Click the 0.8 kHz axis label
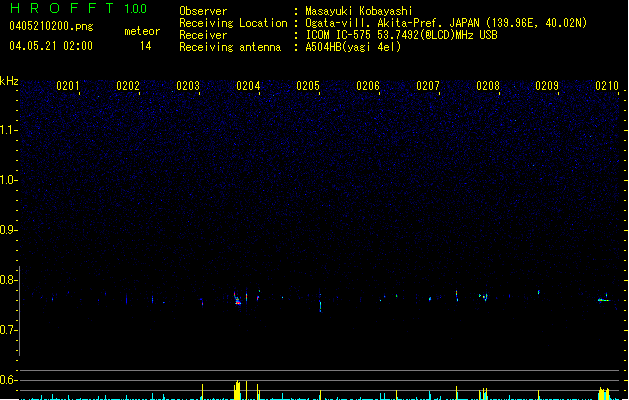The image size is (629, 400). pos(8,280)
